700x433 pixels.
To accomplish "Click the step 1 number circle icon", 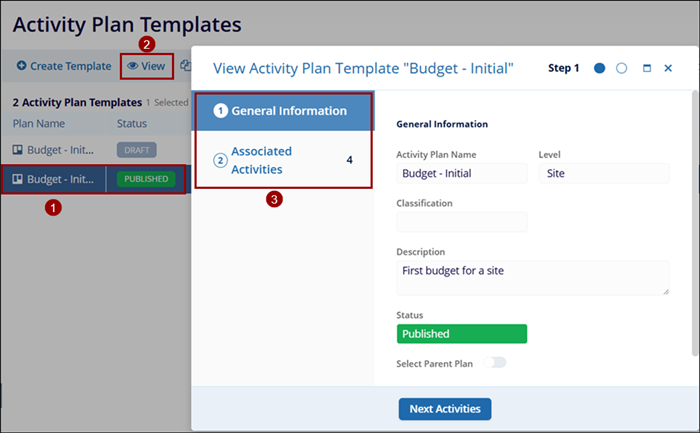I will click(221, 111).
